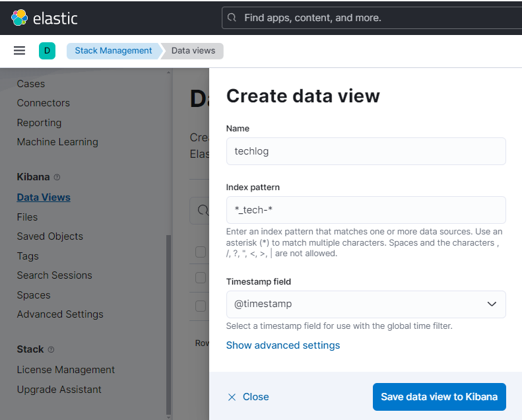This screenshot has width=522, height=420.
Task: Click the Timestamp field label
Action: pos(259,282)
